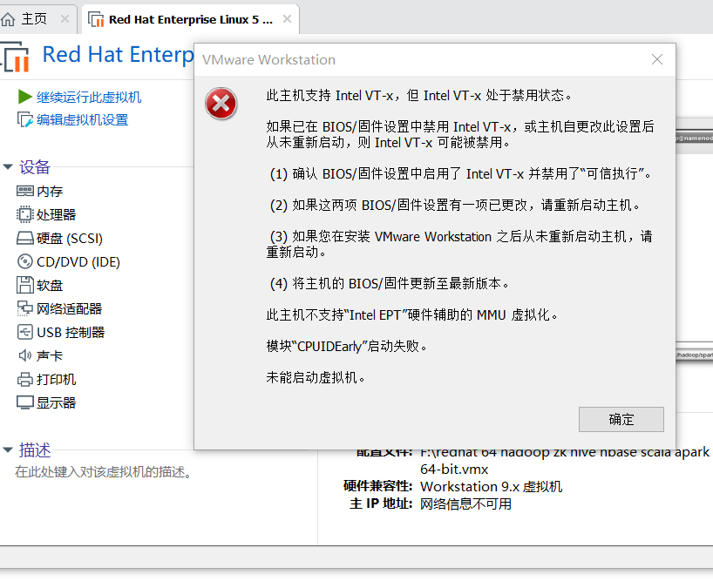Close the Red Hat Enterprise Linux 5 tab
This screenshot has height=588, width=713.
(287, 18)
